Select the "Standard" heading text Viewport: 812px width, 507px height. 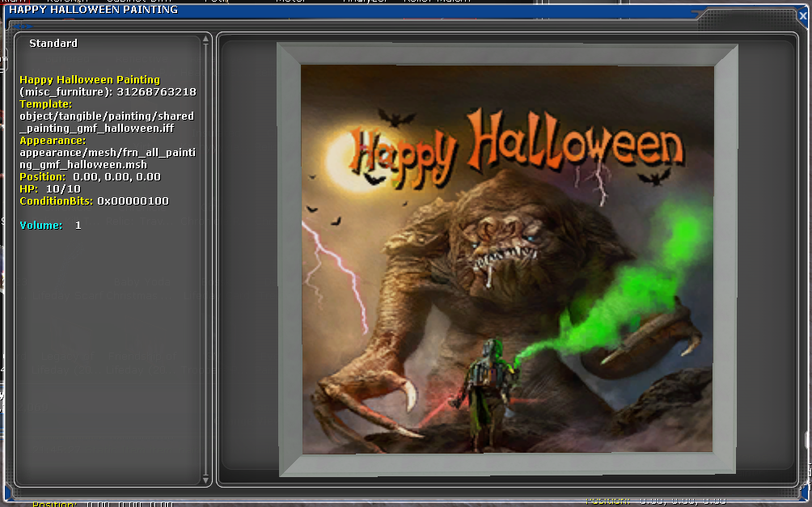click(x=53, y=44)
